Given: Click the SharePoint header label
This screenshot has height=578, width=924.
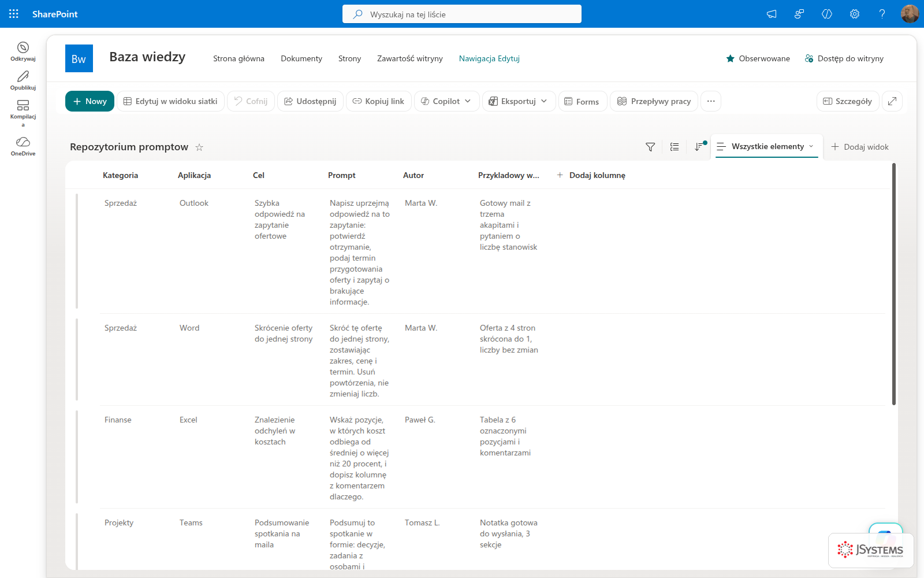Looking at the screenshot, I should [55, 14].
